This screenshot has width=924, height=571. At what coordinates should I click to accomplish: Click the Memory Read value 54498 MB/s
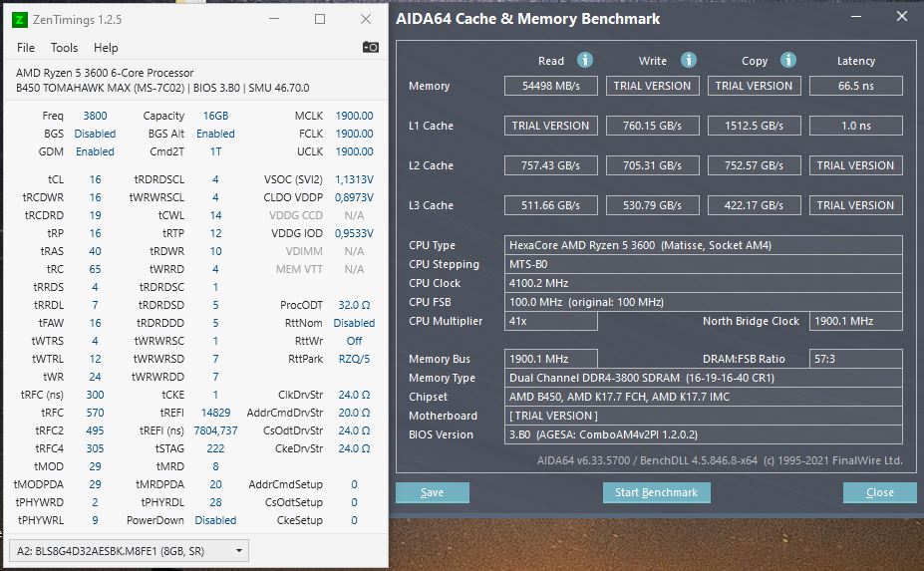(551, 86)
